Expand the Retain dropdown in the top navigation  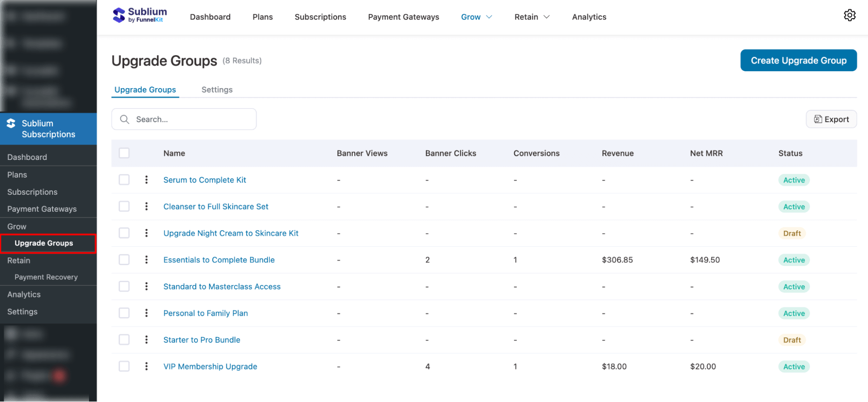click(531, 17)
